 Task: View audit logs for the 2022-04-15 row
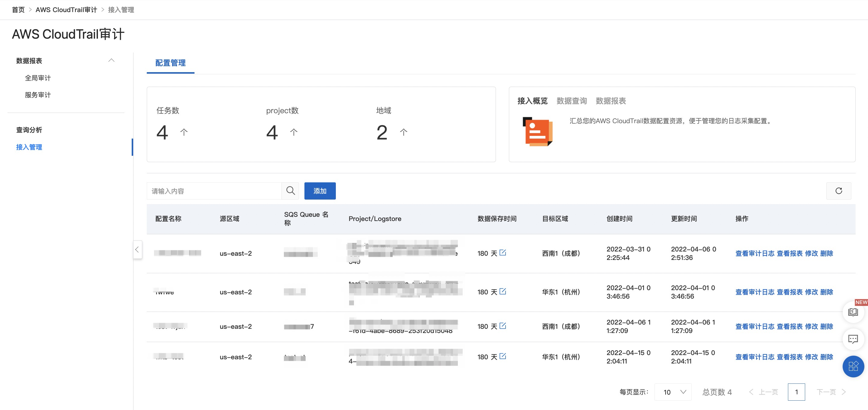755,357
